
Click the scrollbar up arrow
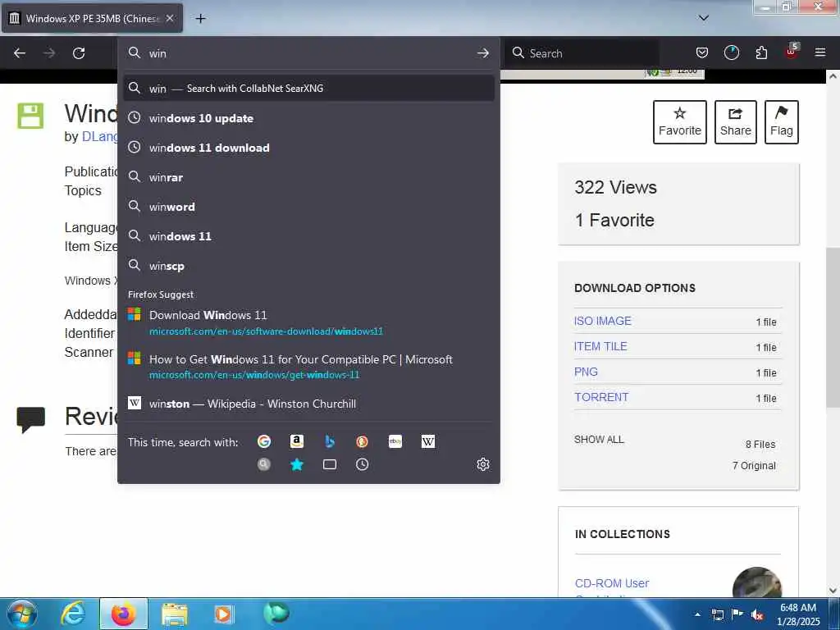(x=833, y=76)
